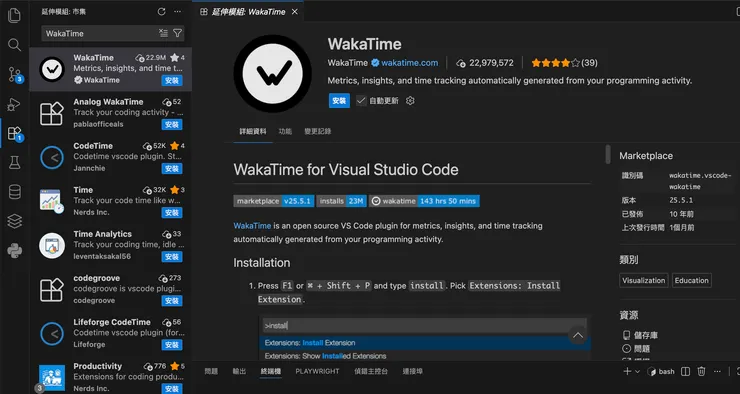The image size is (740, 394).
Task: Open the Run and Debug view
Action: 14,104
